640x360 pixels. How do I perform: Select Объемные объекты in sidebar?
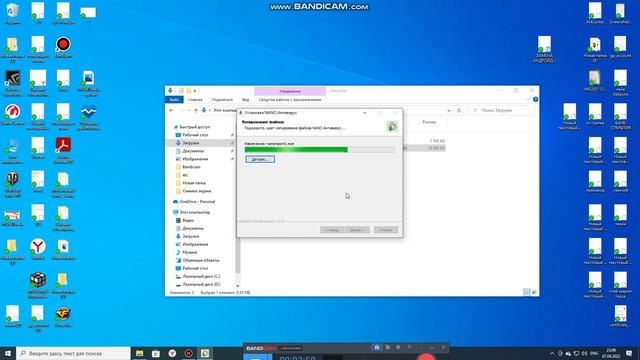pos(200,260)
